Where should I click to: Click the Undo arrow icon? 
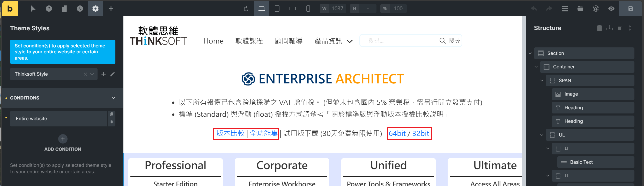[534, 9]
